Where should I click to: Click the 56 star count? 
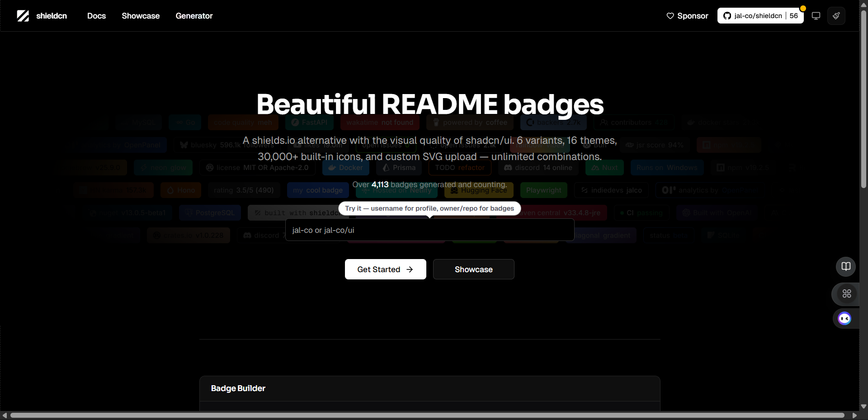[794, 16]
